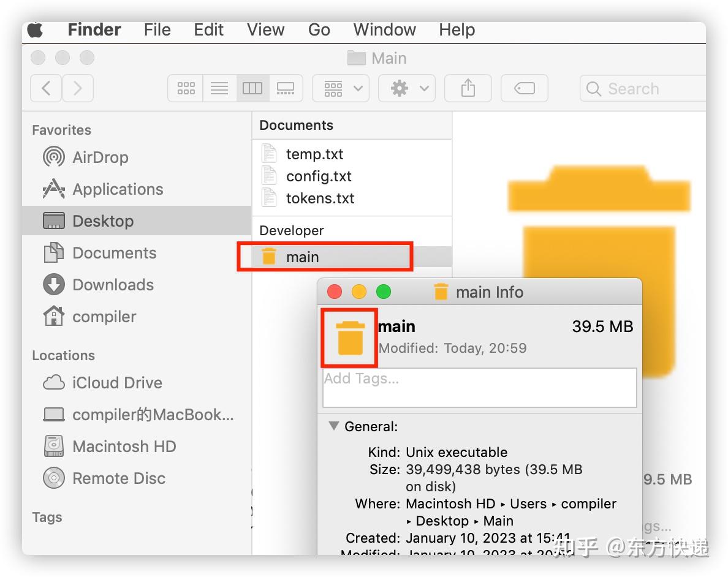
Task: Open the File menu
Action: 157,30
